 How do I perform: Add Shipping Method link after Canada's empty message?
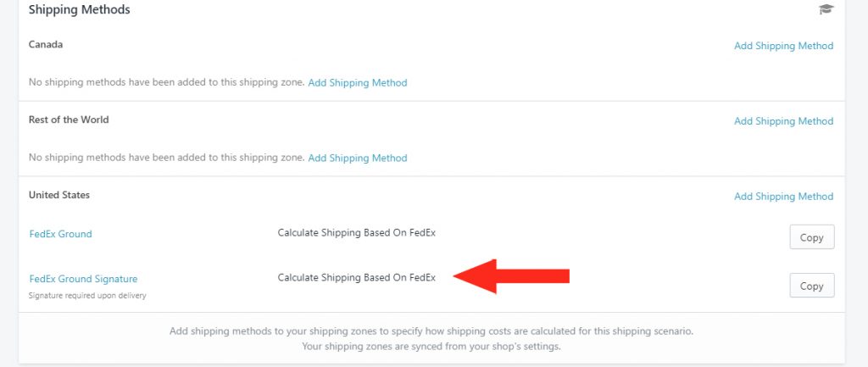click(x=358, y=82)
